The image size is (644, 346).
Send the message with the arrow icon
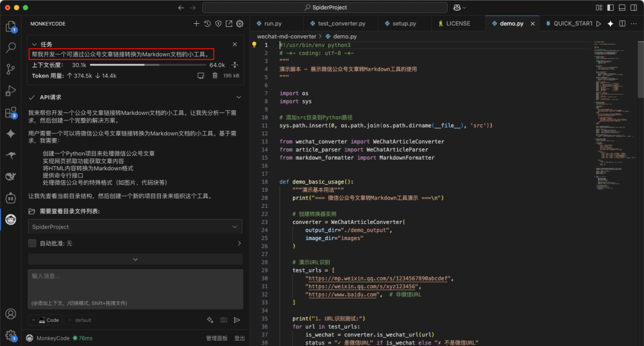pos(237,320)
